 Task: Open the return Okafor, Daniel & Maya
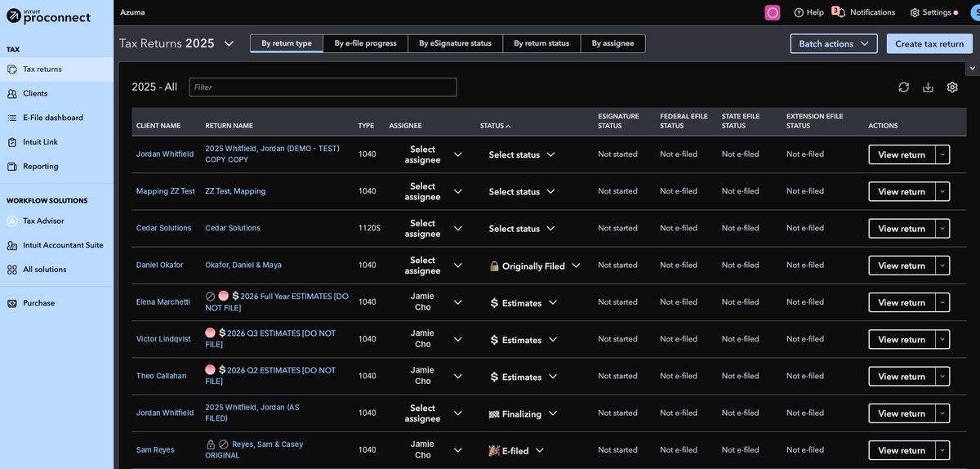[243, 265]
